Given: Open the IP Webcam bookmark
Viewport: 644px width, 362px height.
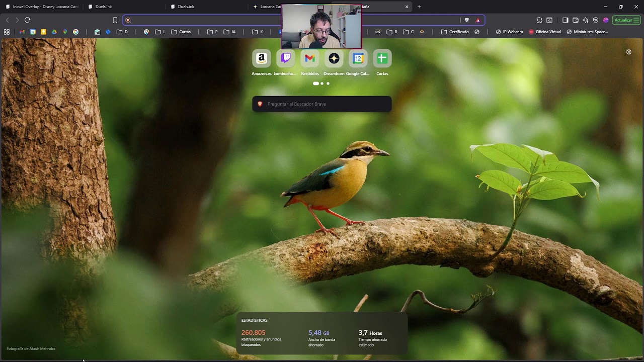Looking at the screenshot, I should pos(509,32).
